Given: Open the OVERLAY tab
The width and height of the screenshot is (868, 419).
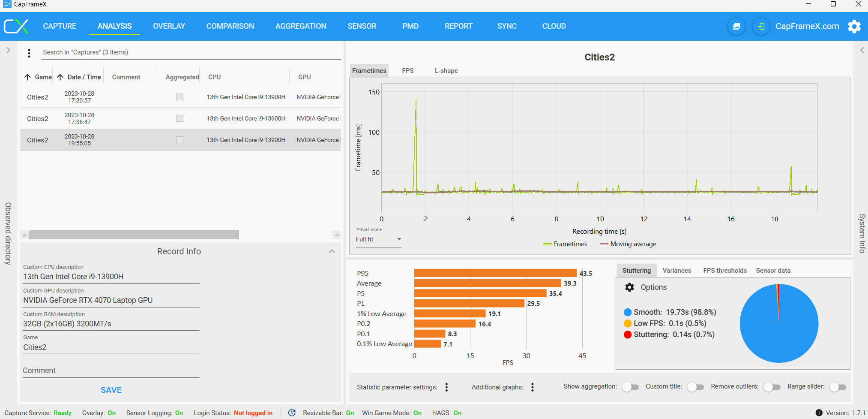Looking at the screenshot, I should 169,26.
